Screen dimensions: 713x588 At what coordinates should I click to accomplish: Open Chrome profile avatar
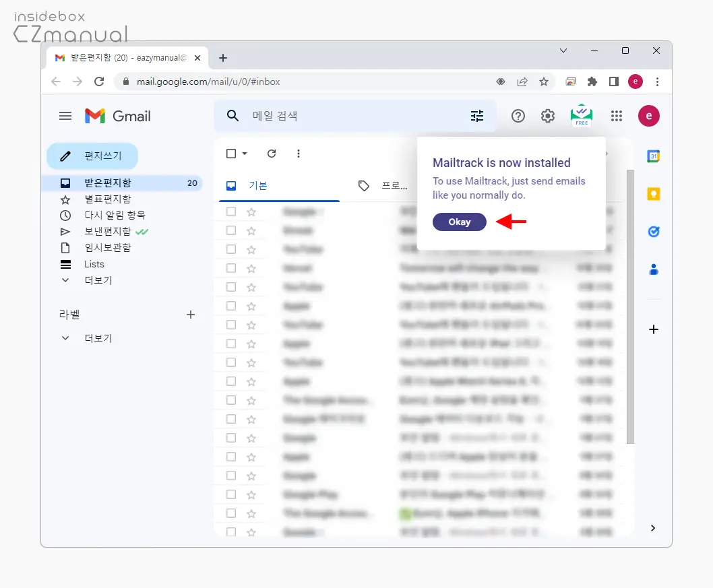(x=635, y=81)
